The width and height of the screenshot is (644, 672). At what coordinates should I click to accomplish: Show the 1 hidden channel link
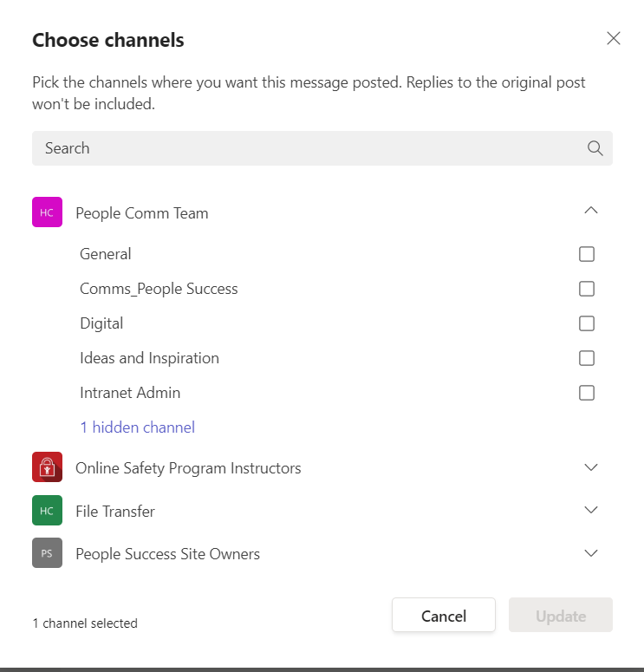tap(137, 427)
